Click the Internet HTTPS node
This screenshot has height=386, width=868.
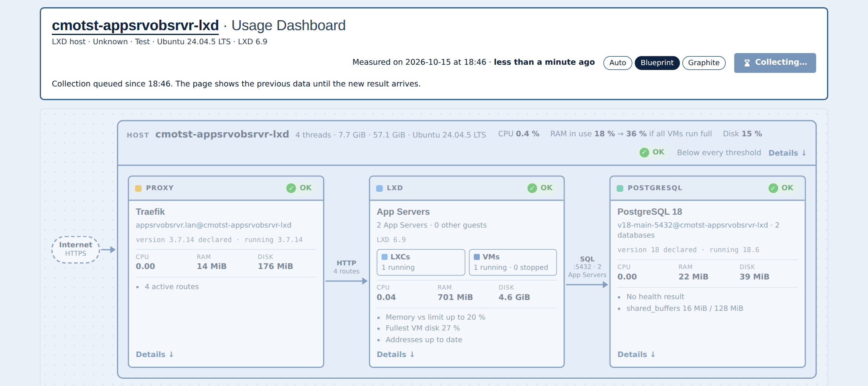[76, 249]
